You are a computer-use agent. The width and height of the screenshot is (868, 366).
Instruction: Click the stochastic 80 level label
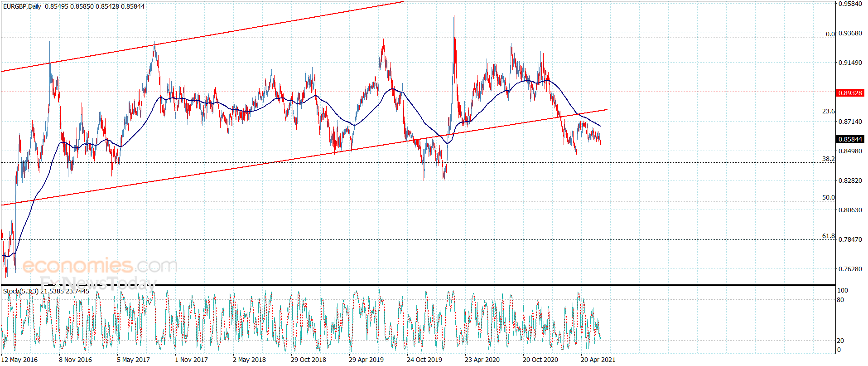pos(840,300)
